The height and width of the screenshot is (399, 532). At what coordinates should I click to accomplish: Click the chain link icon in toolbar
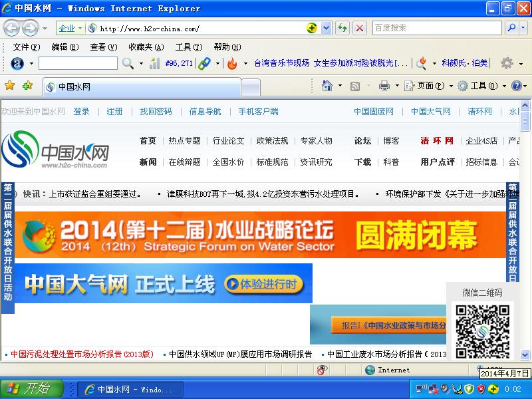point(204,63)
